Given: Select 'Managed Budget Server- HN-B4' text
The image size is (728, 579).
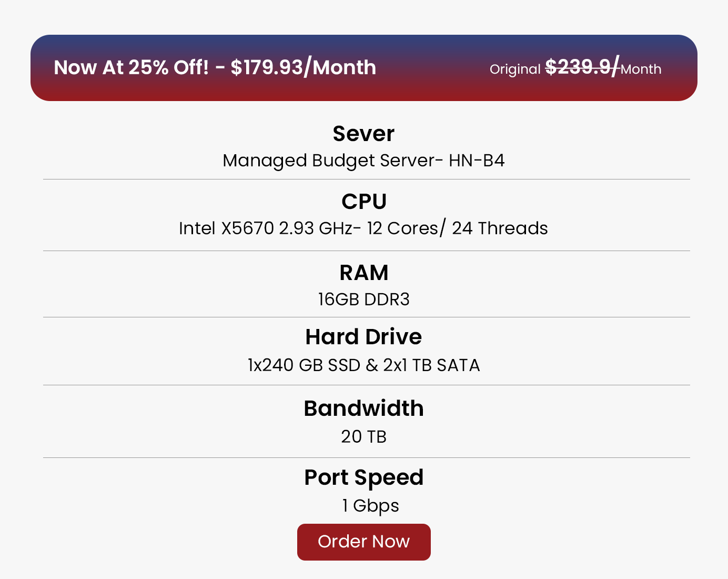Looking at the screenshot, I should (x=363, y=161).
